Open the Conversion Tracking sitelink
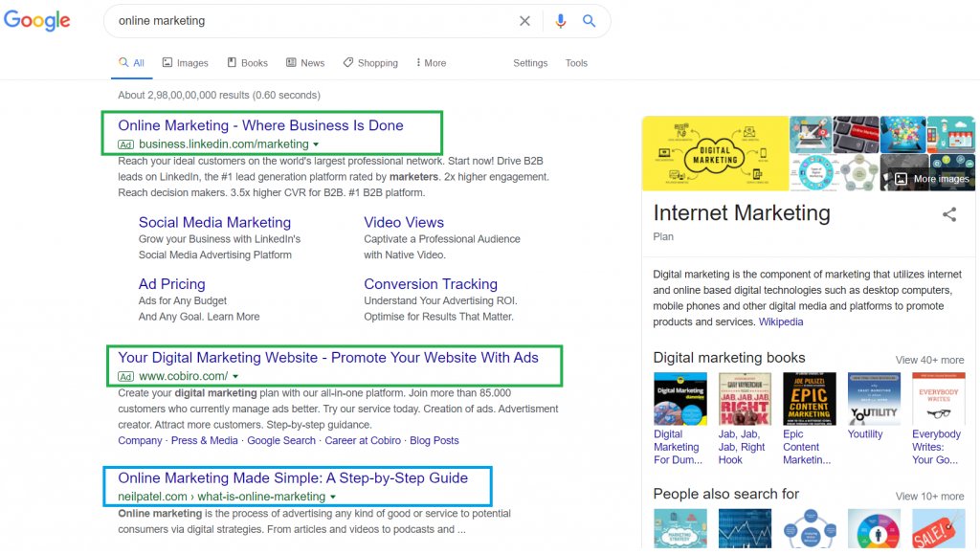This screenshot has height=554, width=980. (x=431, y=284)
